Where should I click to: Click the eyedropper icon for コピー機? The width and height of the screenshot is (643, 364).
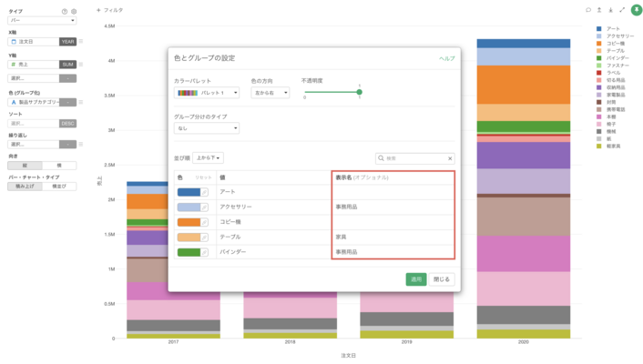click(x=204, y=222)
